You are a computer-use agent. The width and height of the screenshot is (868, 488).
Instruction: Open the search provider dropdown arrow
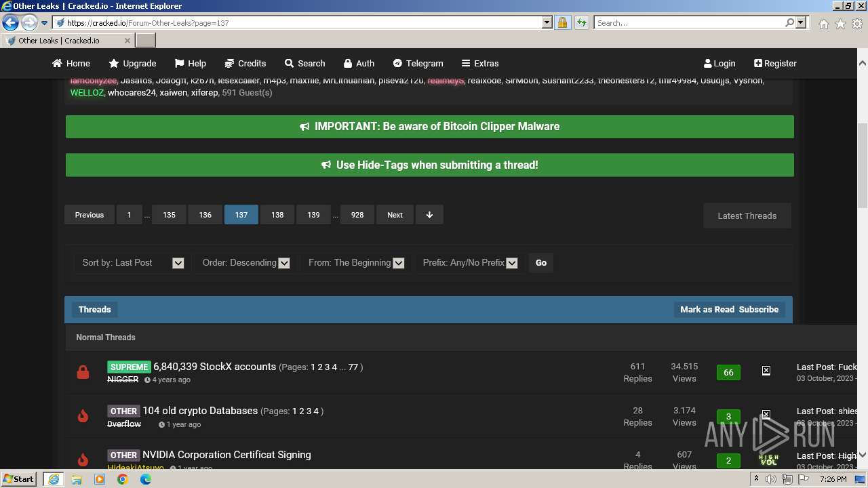coord(801,22)
